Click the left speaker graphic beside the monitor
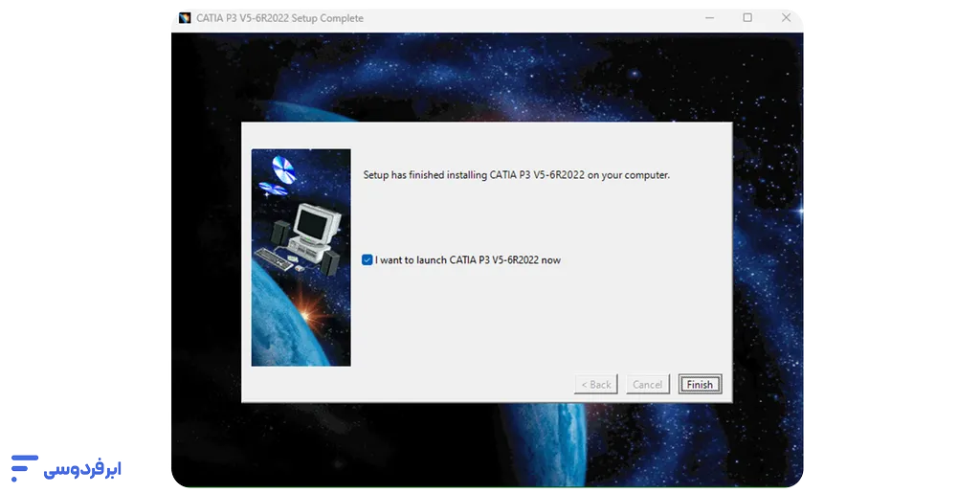980x493 pixels. tap(280, 231)
